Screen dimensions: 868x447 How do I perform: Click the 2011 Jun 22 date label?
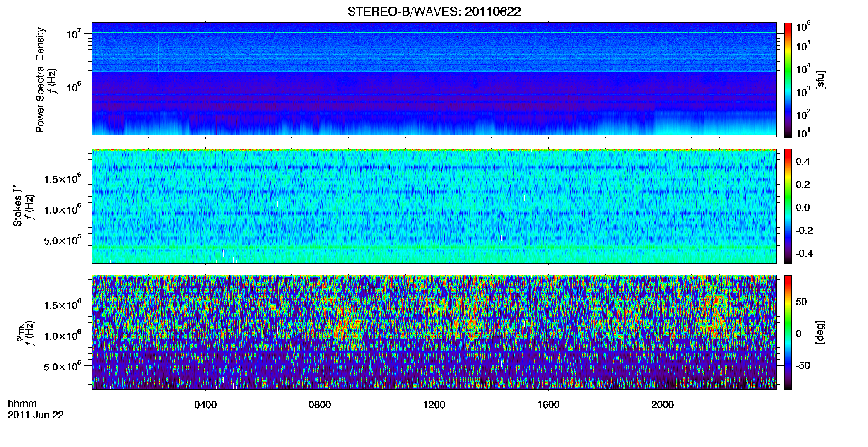pos(36,415)
